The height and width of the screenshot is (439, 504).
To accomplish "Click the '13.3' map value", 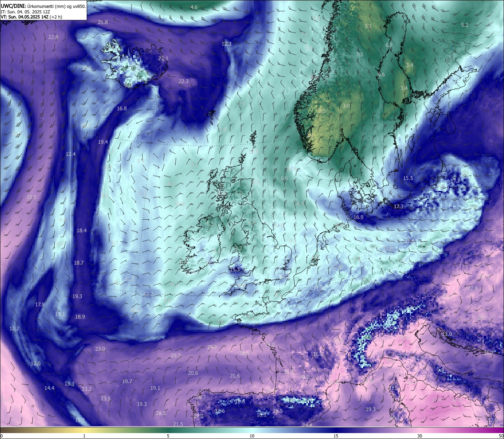I will click(x=69, y=384).
